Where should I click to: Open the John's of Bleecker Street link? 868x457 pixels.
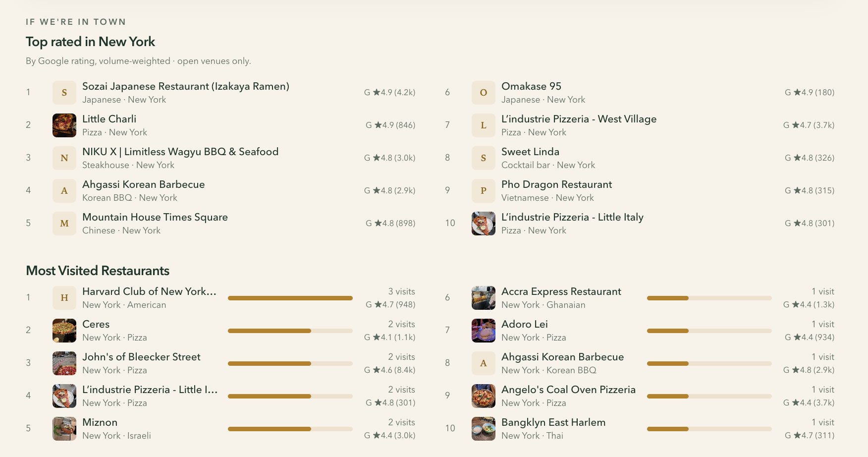[141, 357]
